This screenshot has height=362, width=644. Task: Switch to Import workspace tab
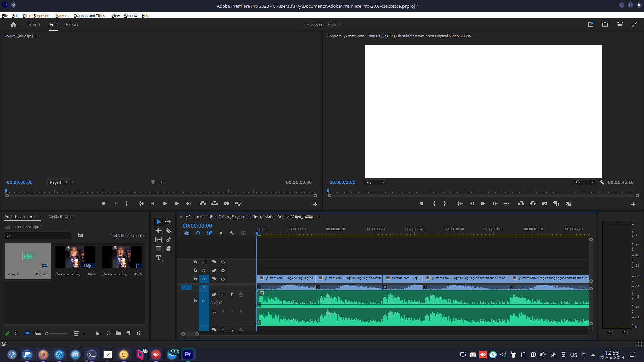[34, 25]
